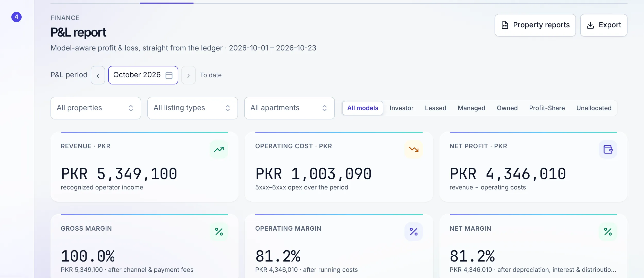Go to previous P&L period

[98, 75]
